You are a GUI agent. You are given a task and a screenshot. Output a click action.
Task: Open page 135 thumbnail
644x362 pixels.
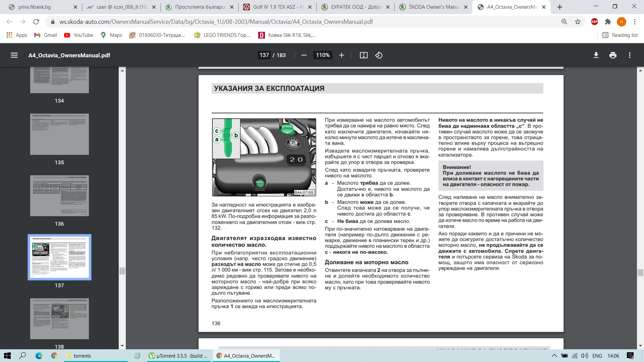click(59, 134)
